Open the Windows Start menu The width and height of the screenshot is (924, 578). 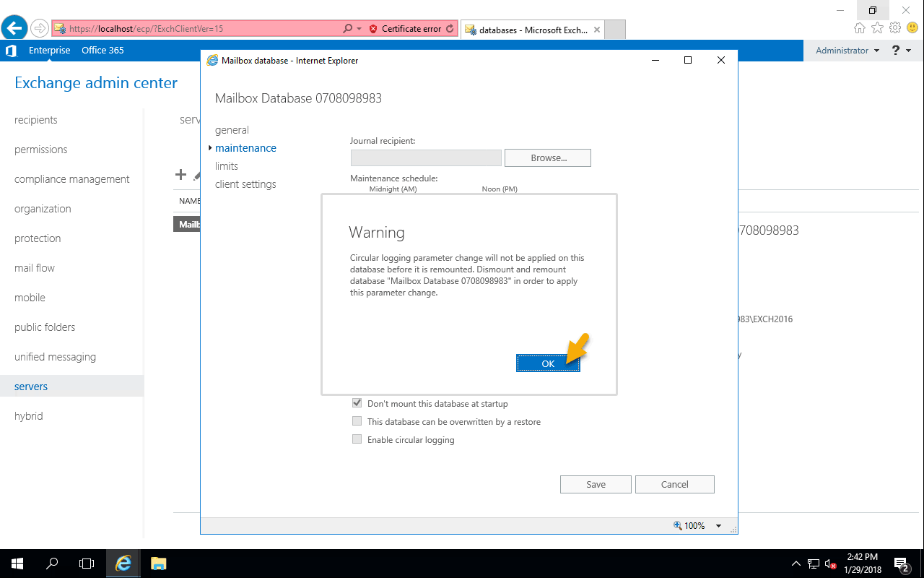click(17, 564)
